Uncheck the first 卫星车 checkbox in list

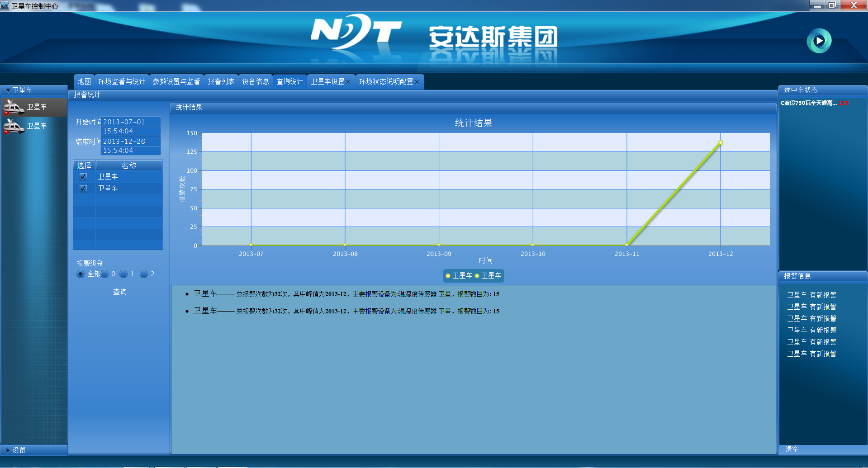click(x=83, y=177)
